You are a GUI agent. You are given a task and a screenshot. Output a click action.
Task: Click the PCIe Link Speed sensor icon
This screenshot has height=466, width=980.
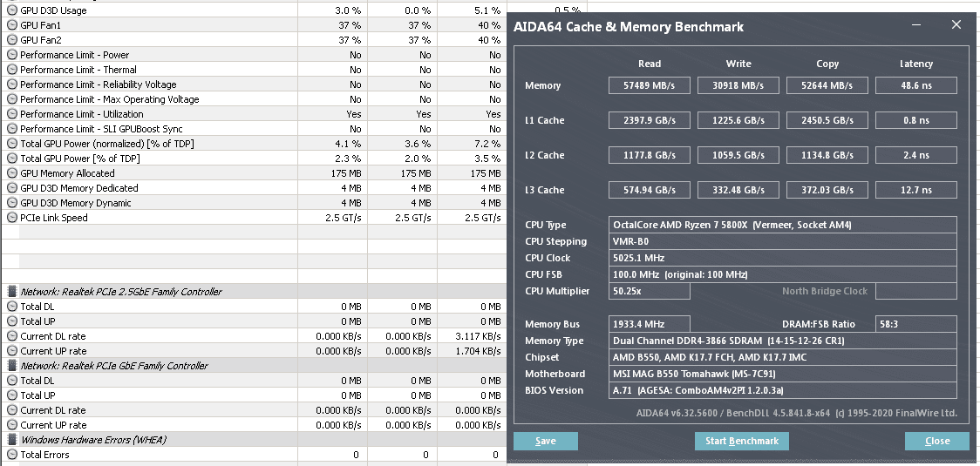coord(12,218)
